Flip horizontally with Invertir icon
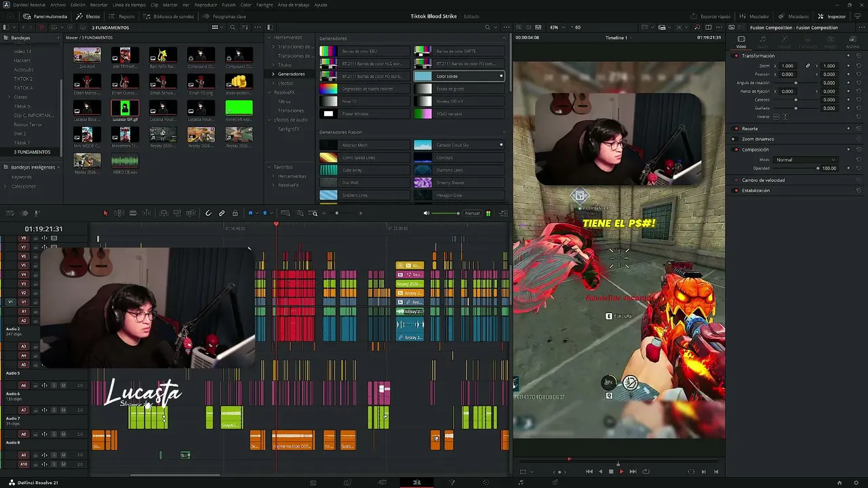 777,117
